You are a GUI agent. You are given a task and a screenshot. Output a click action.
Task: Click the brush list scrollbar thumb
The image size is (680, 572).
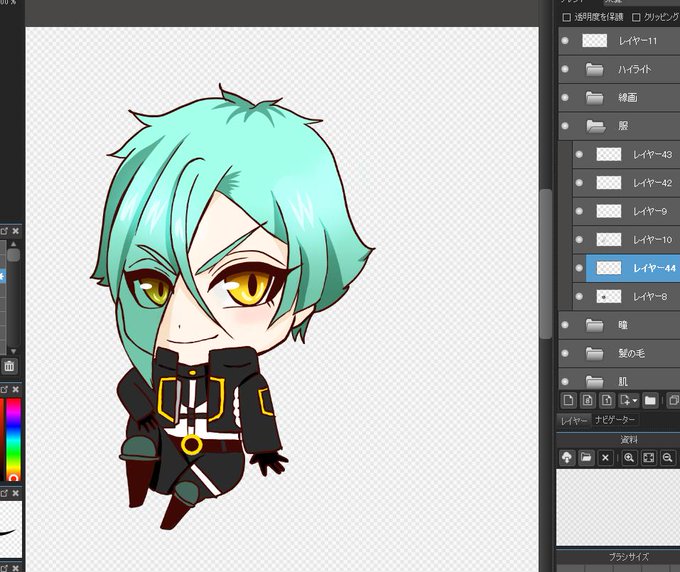pos(13,255)
